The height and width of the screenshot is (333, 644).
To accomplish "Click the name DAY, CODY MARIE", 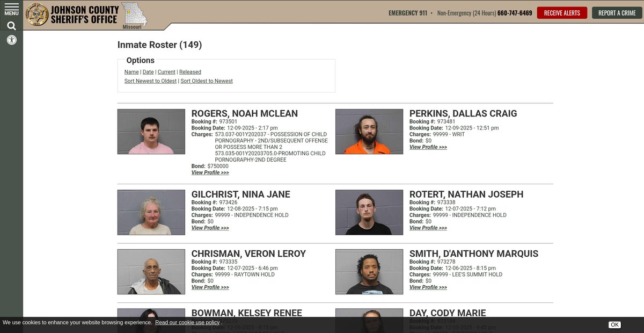I will click(x=448, y=313).
